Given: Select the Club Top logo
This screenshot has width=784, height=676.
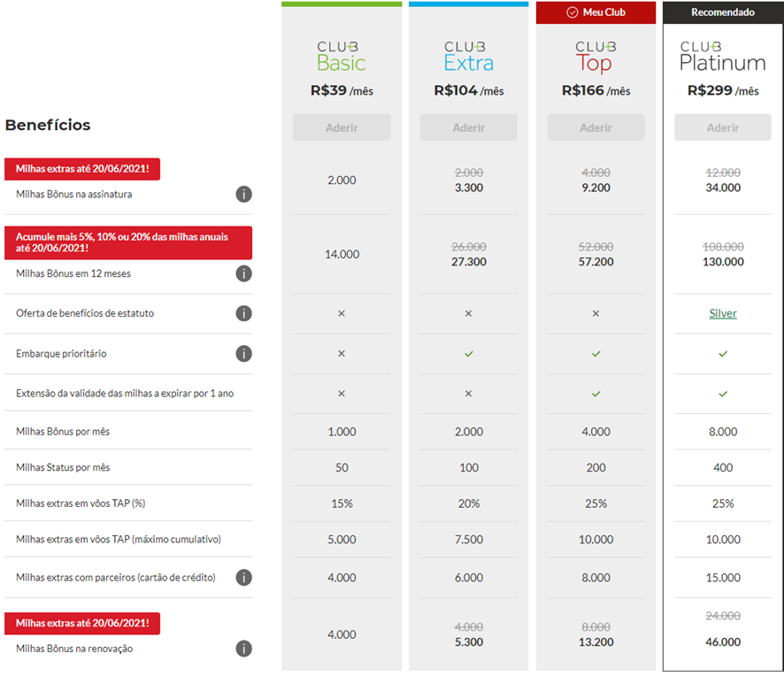Looking at the screenshot, I should [x=596, y=57].
